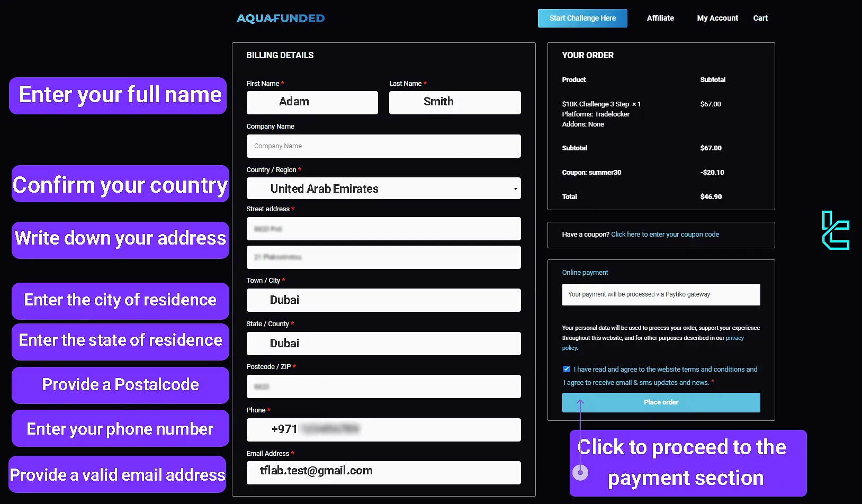
Task: Open the Affiliate menu item
Action: coord(660,18)
